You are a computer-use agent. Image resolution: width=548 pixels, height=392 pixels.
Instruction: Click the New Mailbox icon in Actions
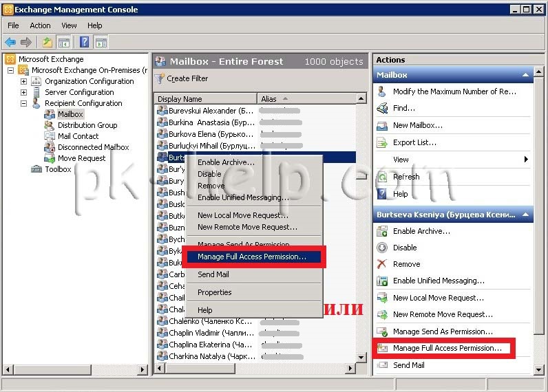coord(382,125)
